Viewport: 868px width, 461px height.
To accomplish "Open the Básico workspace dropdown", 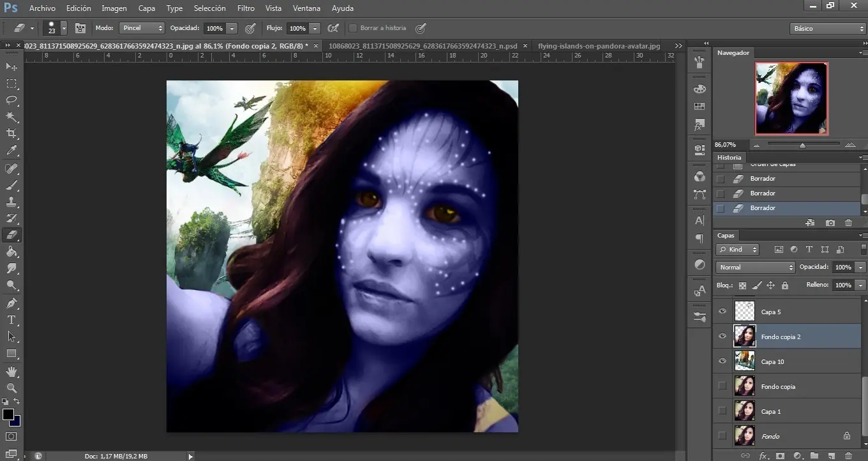I will pyautogui.click(x=827, y=29).
